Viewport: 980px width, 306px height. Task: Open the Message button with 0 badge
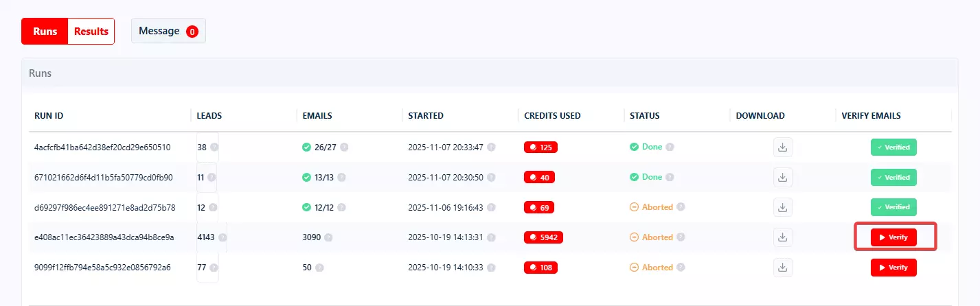(168, 31)
